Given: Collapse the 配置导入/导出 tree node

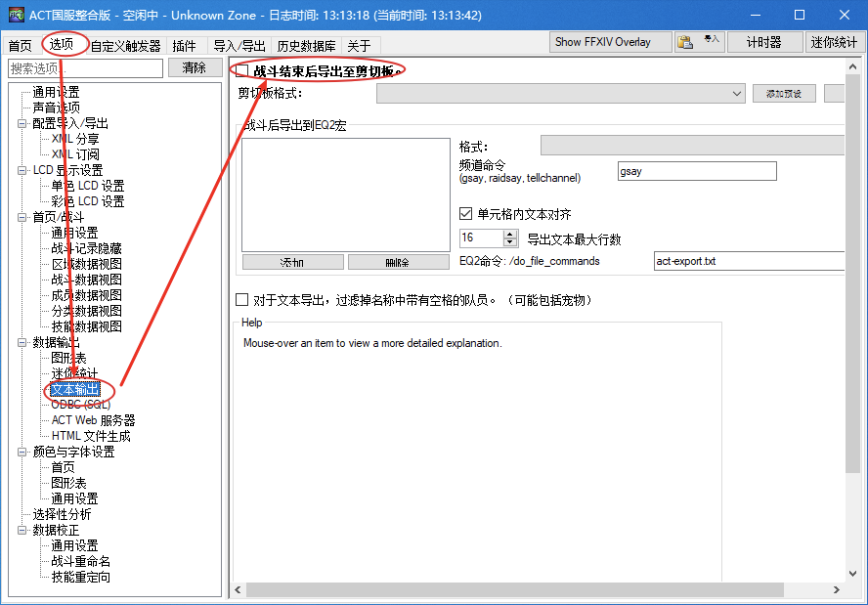Looking at the screenshot, I should (22, 123).
